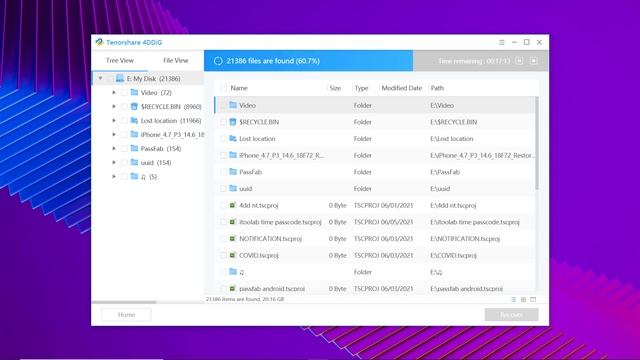Click the Recover button
The image size is (640, 360).
(x=511, y=315)
